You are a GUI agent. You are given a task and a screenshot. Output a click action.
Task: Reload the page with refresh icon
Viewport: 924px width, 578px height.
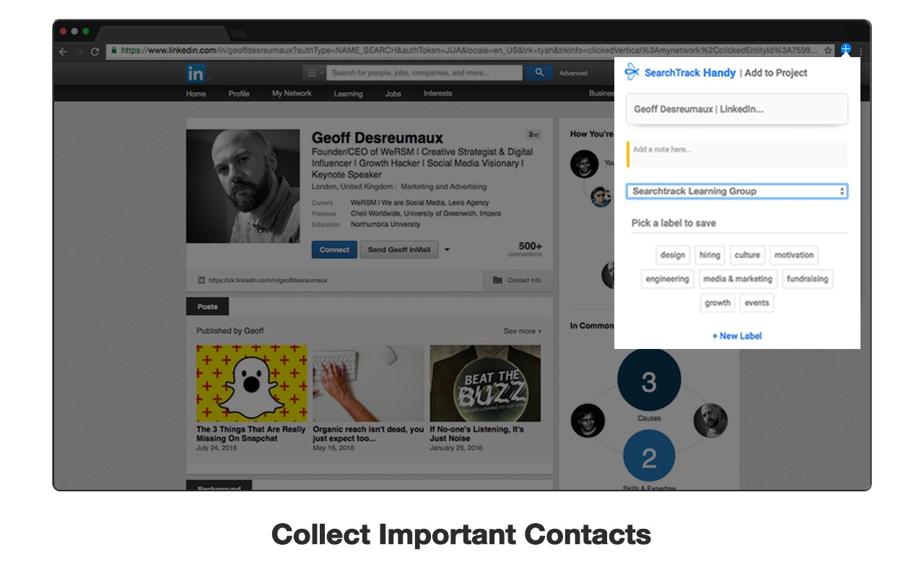point(95,51)
